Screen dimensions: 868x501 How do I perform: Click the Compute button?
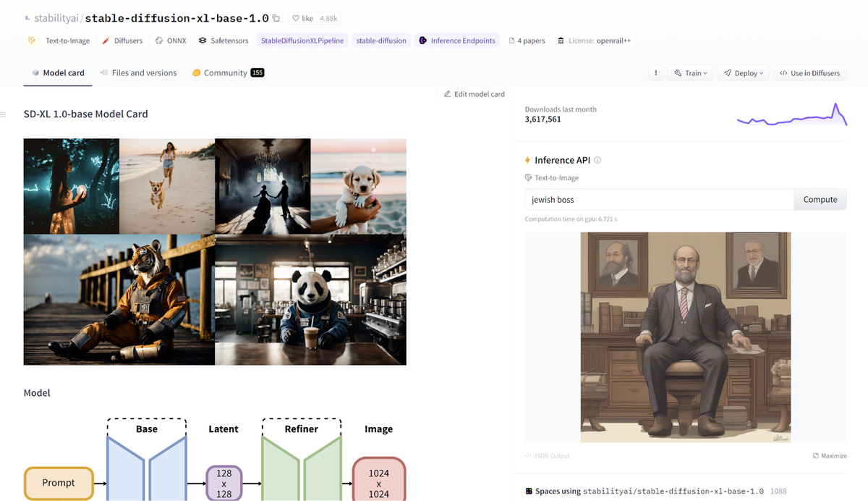pos(820,200)
